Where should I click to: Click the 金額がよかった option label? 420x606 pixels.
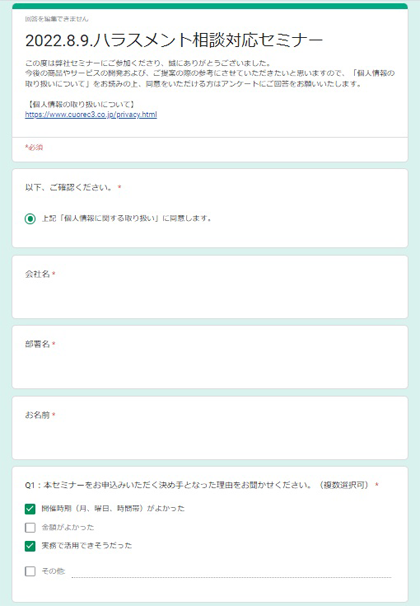pyautogui.click(x=68, y=528)
